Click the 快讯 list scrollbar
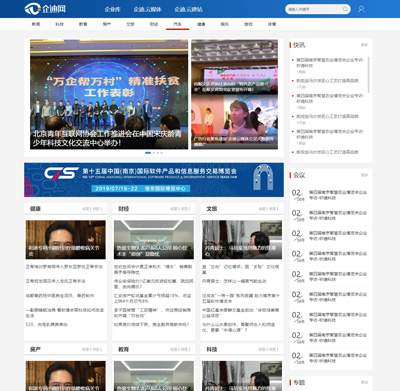The height and width of the screenshot is (391, 400). coord(368,74)
